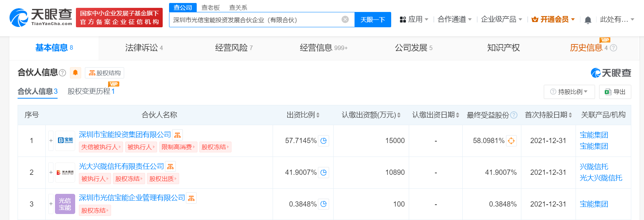This screenshot has height=220, width=644.
Task: Open pie chart icon beside 0.3848% ratio
Action: [x=323, y=204]
